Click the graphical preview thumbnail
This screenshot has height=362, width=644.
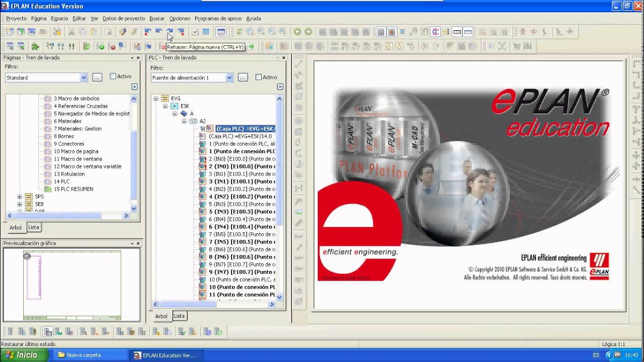point(72,284)
